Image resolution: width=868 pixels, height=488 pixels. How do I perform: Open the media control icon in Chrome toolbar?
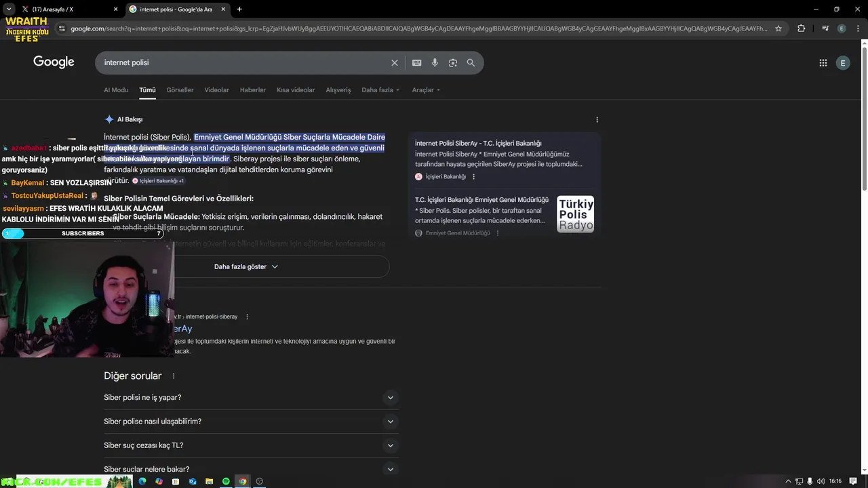[x=825, y=28]
